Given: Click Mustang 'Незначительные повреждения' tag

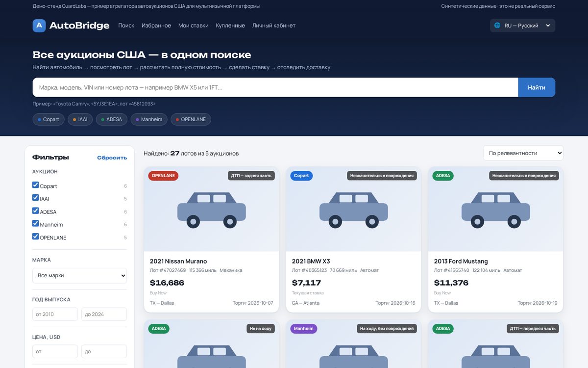Looking at the screenshot, I should (x=524, y=176).
